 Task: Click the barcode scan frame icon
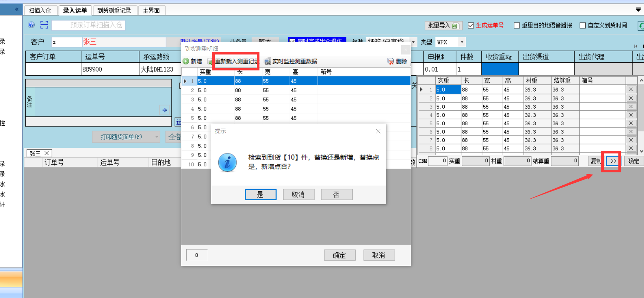tap(44, 25)
